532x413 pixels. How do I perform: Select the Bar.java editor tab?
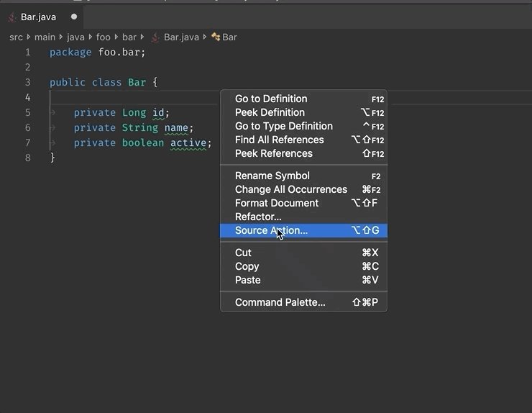click(42, 17)
